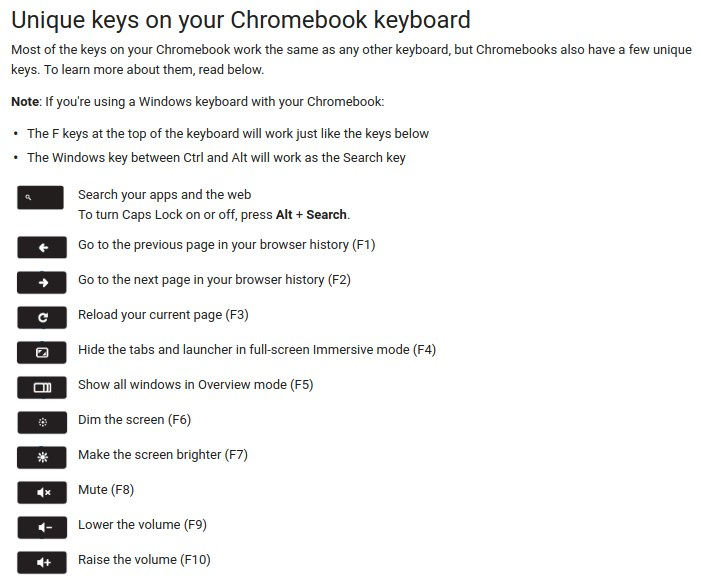Click the text 'Search your apps and the web'
The height and width of the screenshot is (584, 701).
click(x=165, y=195)
